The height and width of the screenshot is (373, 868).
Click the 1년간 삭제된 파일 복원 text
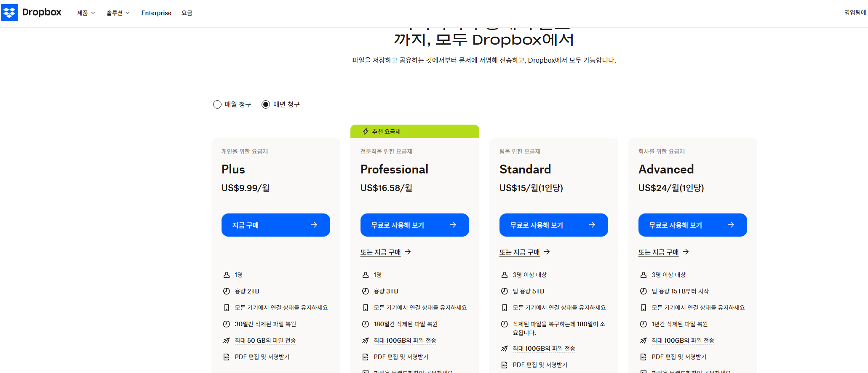pos(679,324)
